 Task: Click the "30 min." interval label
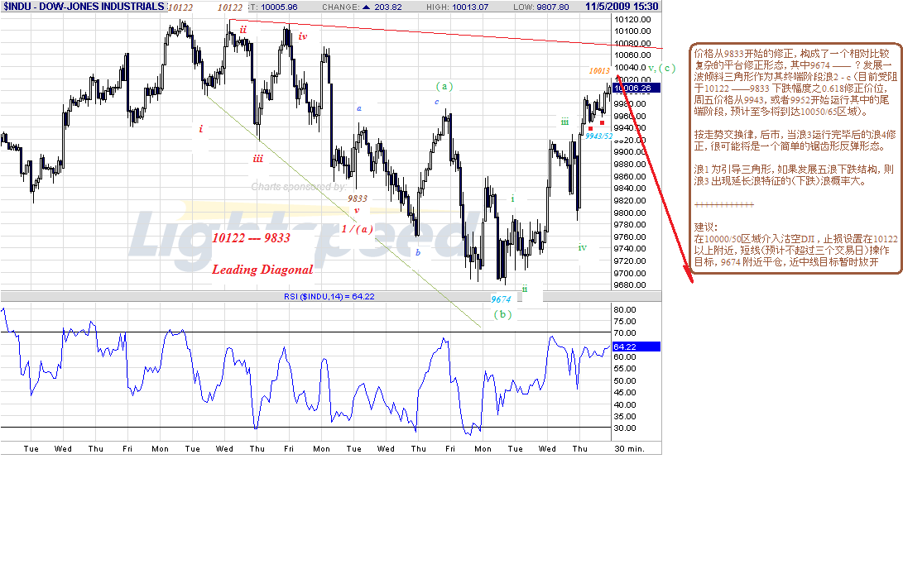pyautogui.click(x=629, y=449)
